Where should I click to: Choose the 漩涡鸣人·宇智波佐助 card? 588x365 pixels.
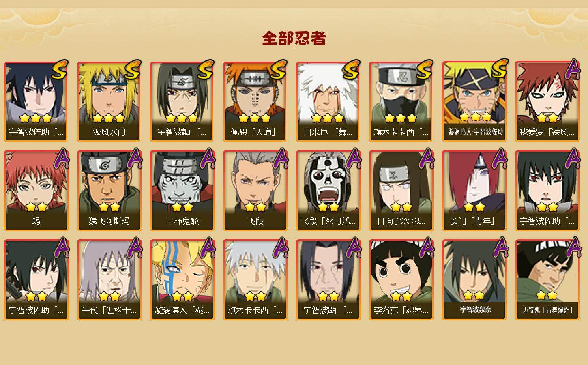click(x=474, y=101)
